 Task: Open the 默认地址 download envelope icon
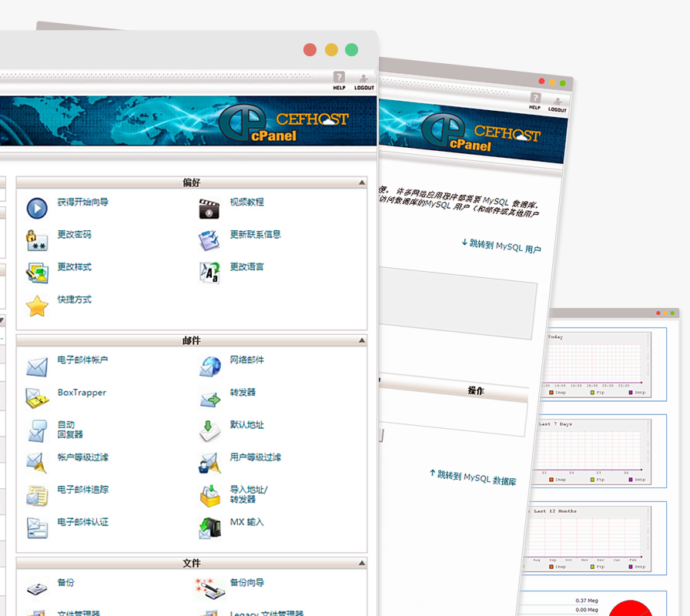click(210, 430)
